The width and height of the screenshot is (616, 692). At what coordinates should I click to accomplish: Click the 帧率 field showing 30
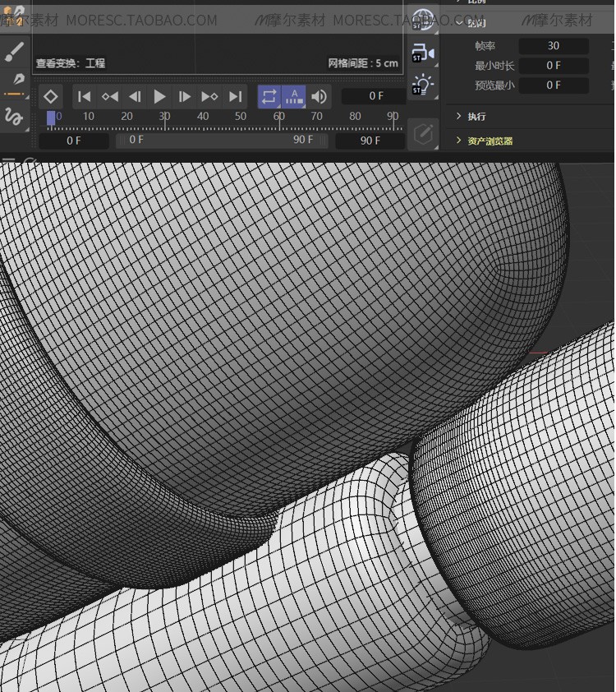coord(554,46)
